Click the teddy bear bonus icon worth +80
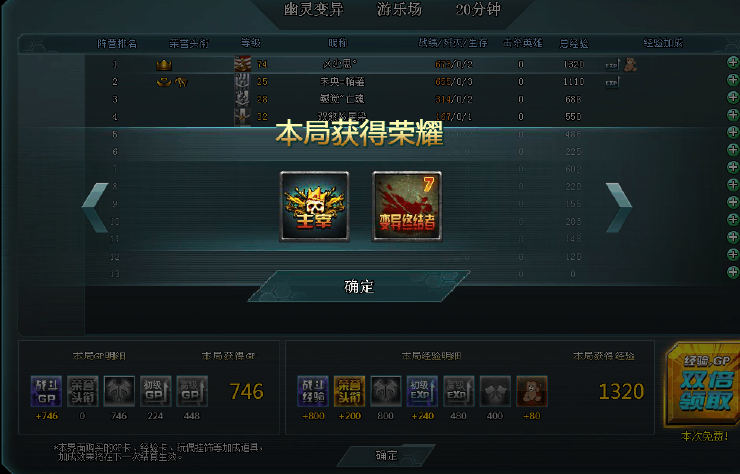This screenshot has height=474, width=740. coord(531,391)
